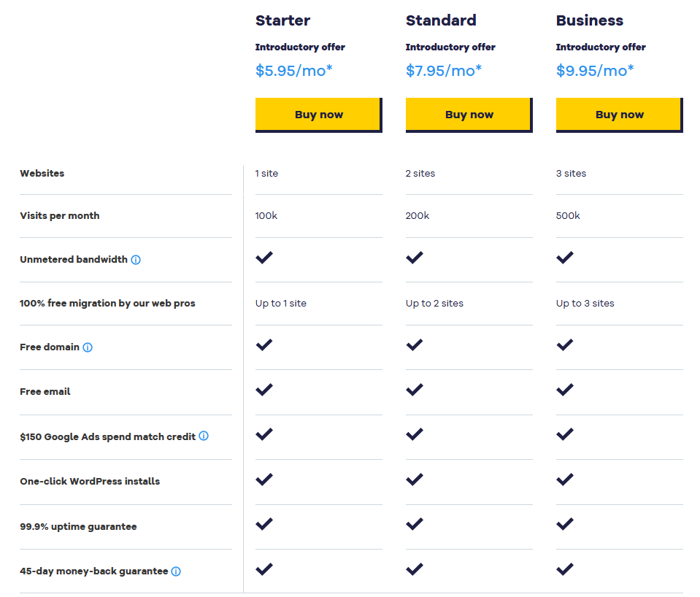The width and height of the screenshot is (700, 597).
Task: Select Buy now for the Business plan
Action: [620, 115]
